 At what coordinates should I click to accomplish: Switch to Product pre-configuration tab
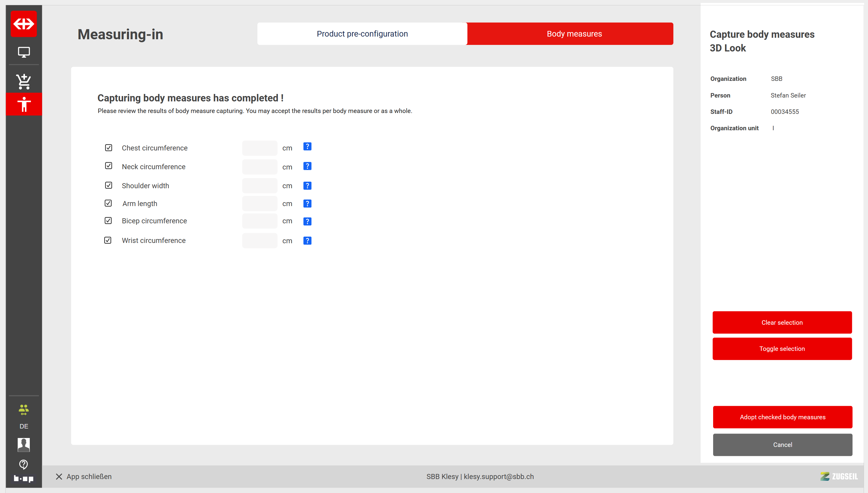click(x=362, y=34)
